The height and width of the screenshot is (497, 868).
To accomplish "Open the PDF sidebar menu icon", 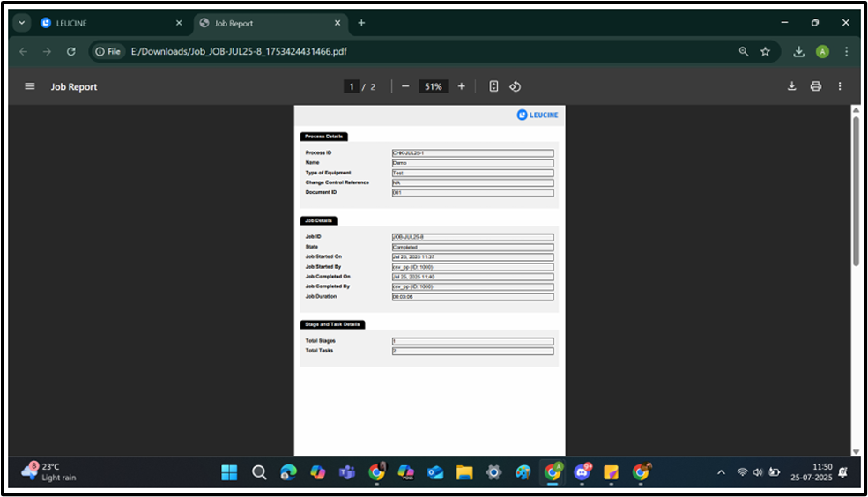I will pyautogui.click(x=30, y=86).
